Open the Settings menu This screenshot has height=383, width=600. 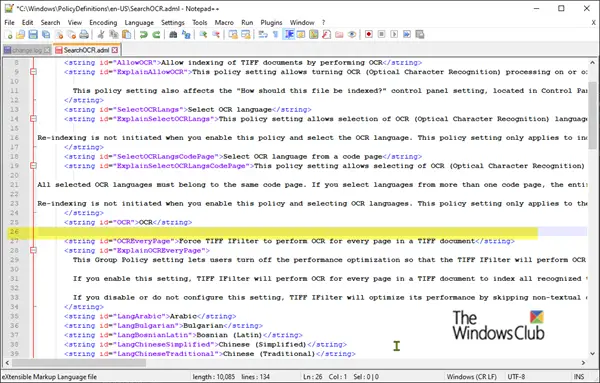tap(173, 23)
